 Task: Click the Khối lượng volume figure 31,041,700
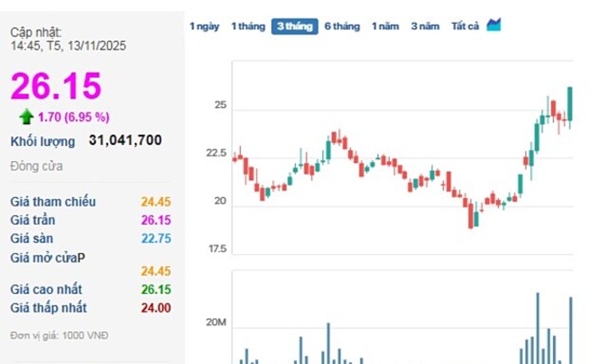(125, 140)
